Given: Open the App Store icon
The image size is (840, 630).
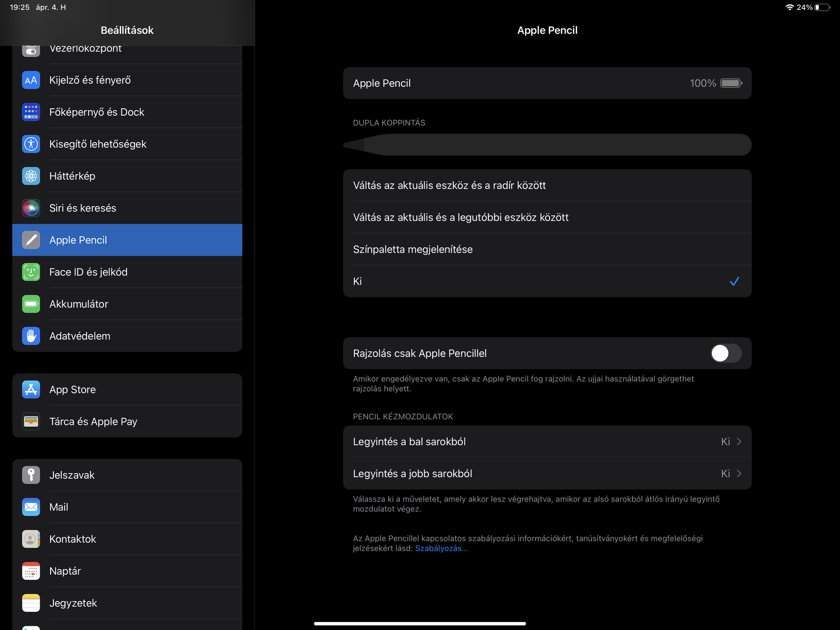Looking at the screenshot, I should click(31, 390).
